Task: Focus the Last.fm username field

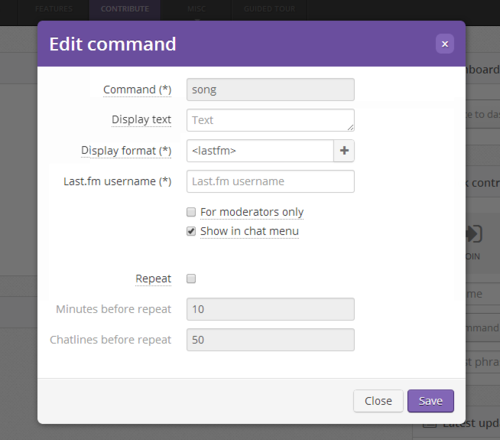Action: 270,181
